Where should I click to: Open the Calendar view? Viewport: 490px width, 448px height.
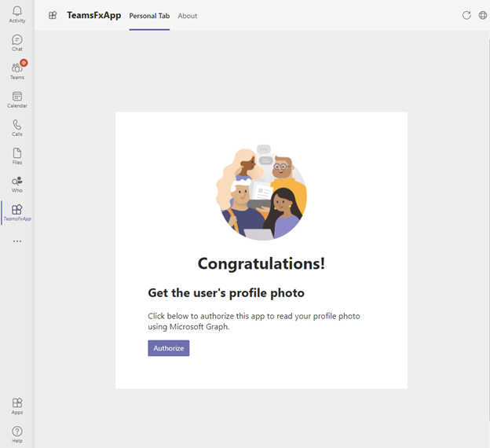[16, 100]
